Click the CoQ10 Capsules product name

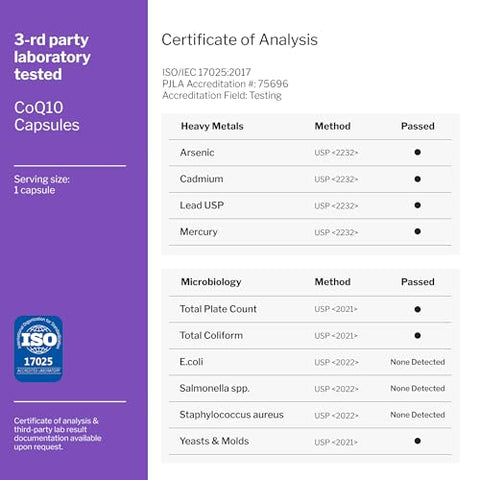[47, 116]
